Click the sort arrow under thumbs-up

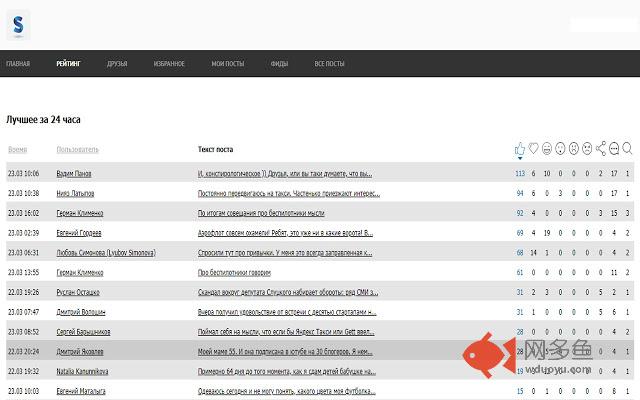tap(520, 158)
